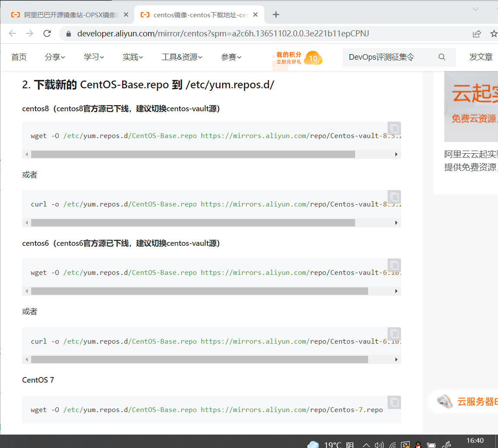Click the QQ penguin tray icon
The width and height of the screenshot is (498, 448).
point(418,445)
